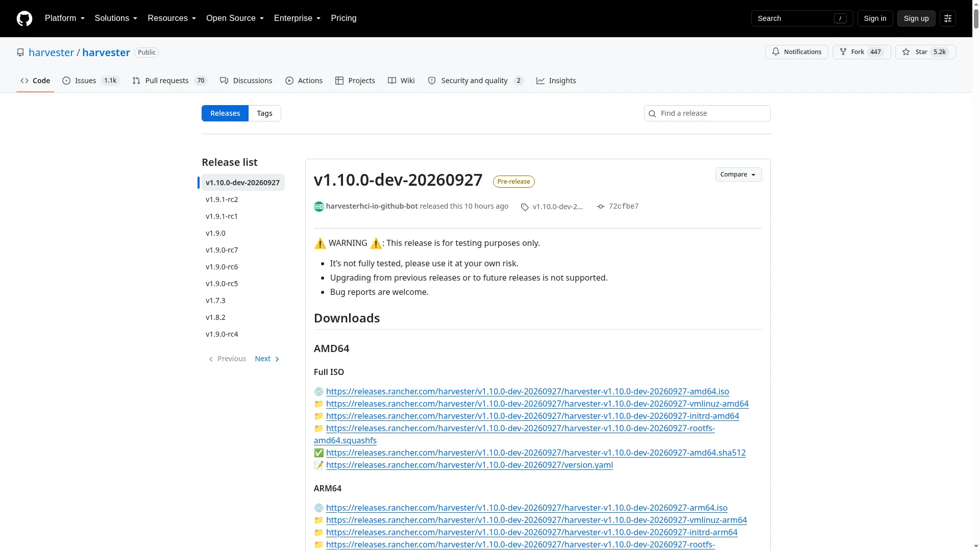The height and width of the screenshot is (551, 980).
Task: Click the repository icon before harvester/harvester
Action: coord(20,53)
